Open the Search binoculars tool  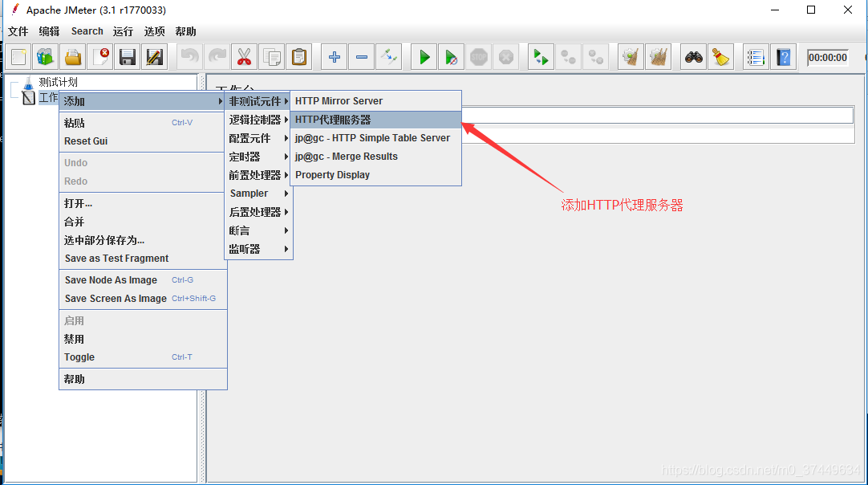(692, 56)
